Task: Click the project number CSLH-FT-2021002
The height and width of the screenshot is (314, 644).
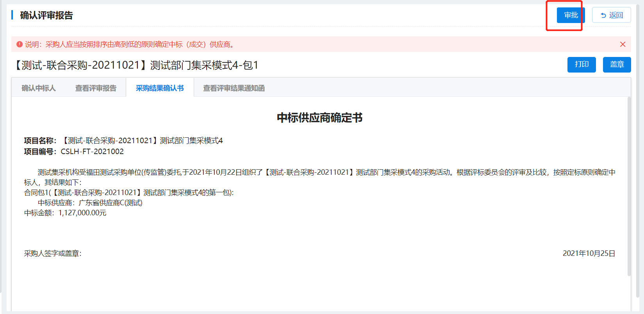Action: pos(92,152)
